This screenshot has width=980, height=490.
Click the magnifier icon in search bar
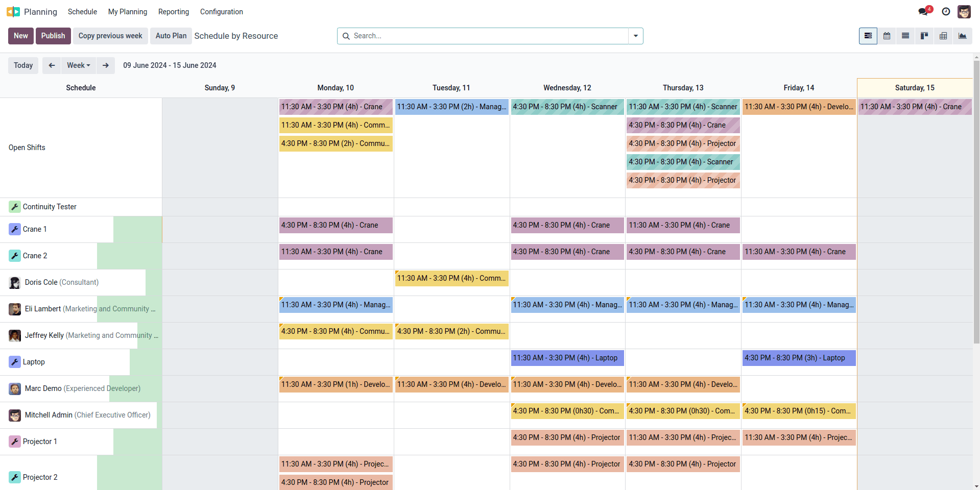(x=347, y=36)
